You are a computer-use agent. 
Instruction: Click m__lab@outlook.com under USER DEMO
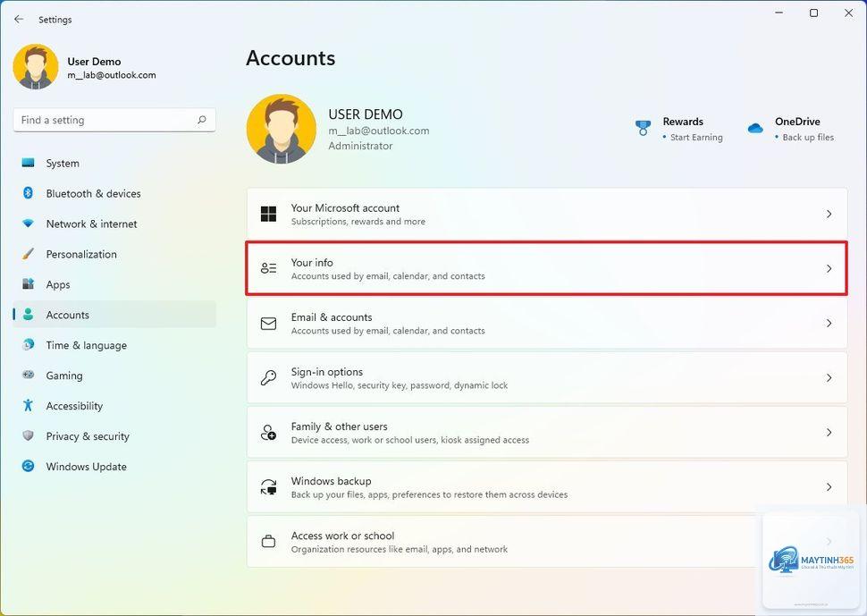click(x=379, y=131)
